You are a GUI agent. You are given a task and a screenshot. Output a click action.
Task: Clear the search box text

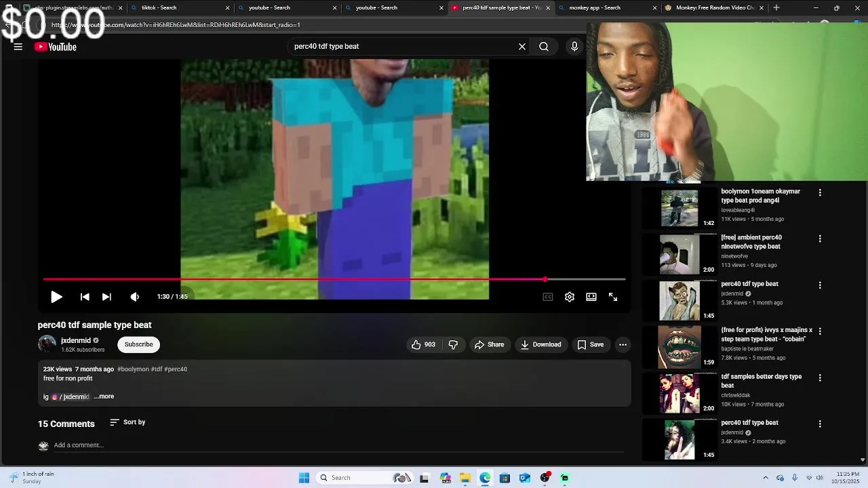[522, 47]
